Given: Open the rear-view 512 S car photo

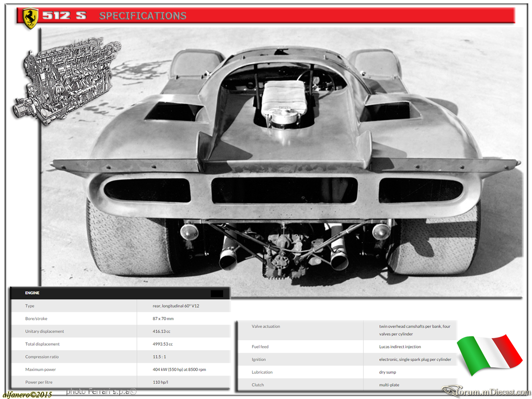Looking at the screenshot, I should pos(282,162).
